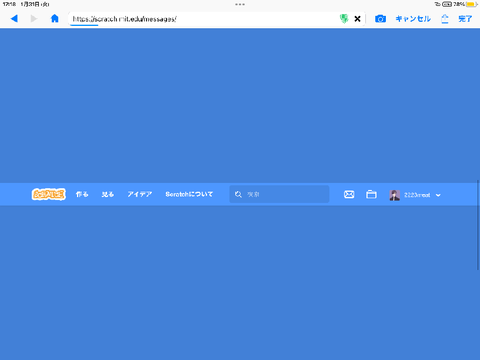Tap the green shield icon in address bar
The image size is (480, 360).
click(x=344, y=19)
